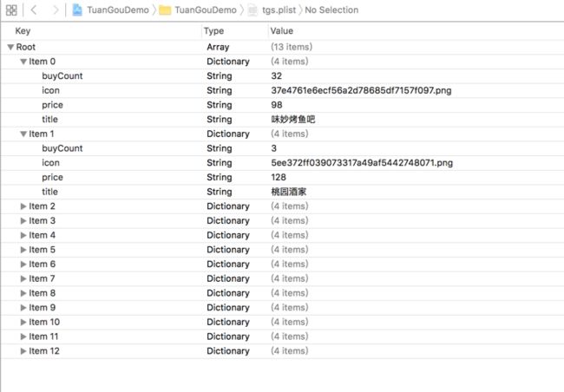Click title value 桃园酒家
The image size is (564, 392).
pyautogui.click(x=288, y=192)
